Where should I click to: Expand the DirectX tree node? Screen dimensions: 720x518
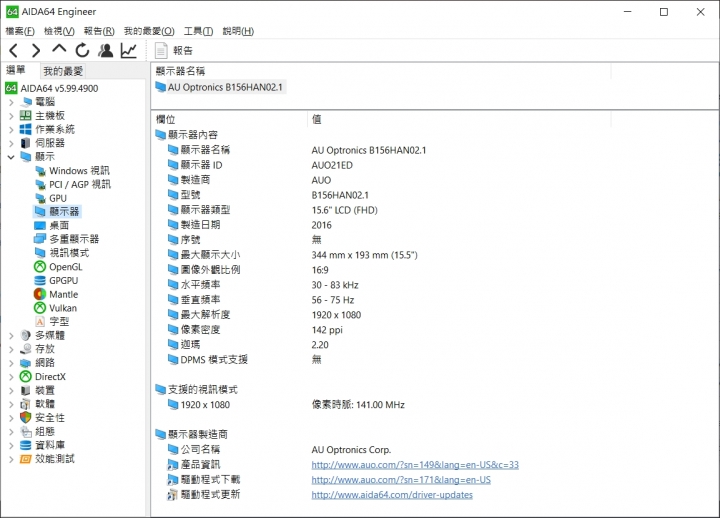[11, 377]
